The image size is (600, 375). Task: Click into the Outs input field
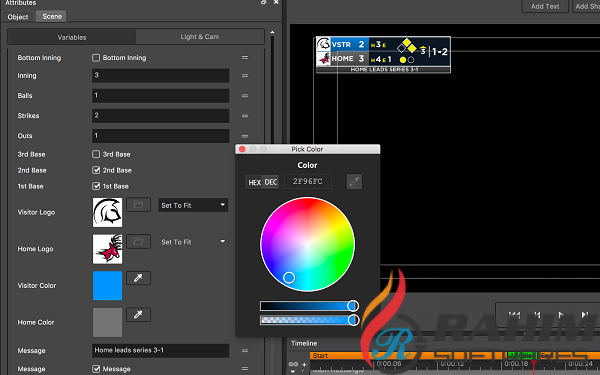pyautogui.click(x=160, y=136)
